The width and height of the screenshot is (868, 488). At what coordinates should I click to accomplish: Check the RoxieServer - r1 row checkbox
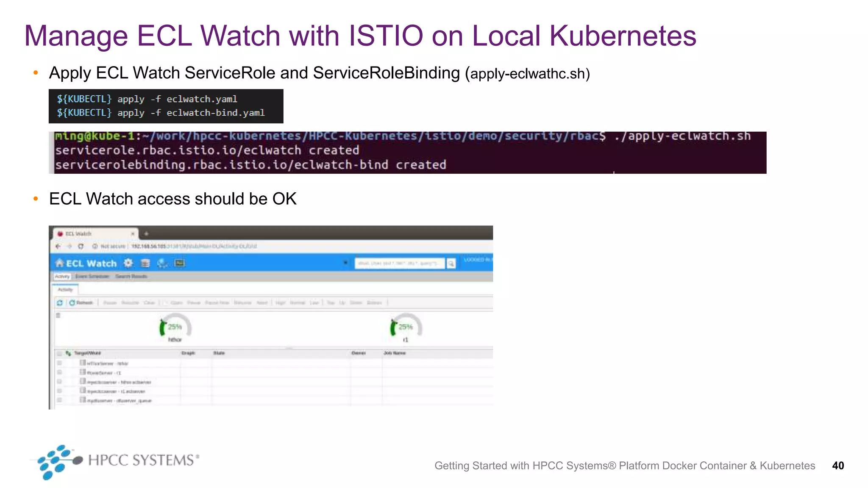[x=59, y=372]
